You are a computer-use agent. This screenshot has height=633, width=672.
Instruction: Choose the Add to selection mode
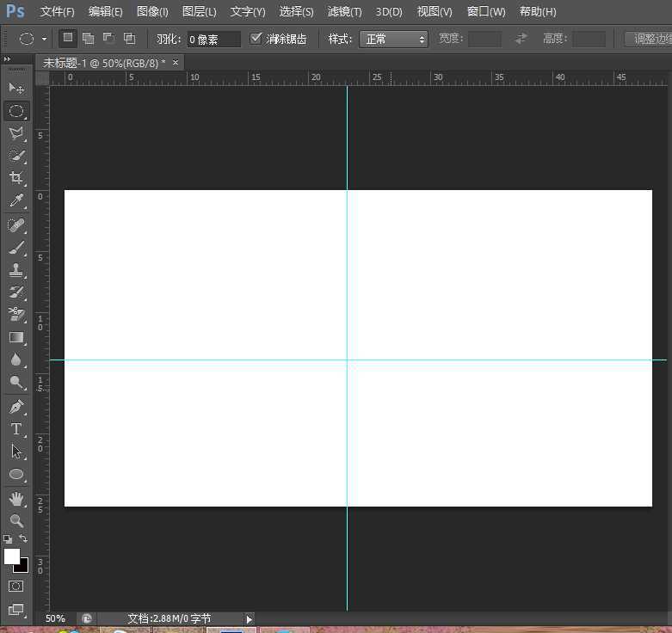point(88,39)
